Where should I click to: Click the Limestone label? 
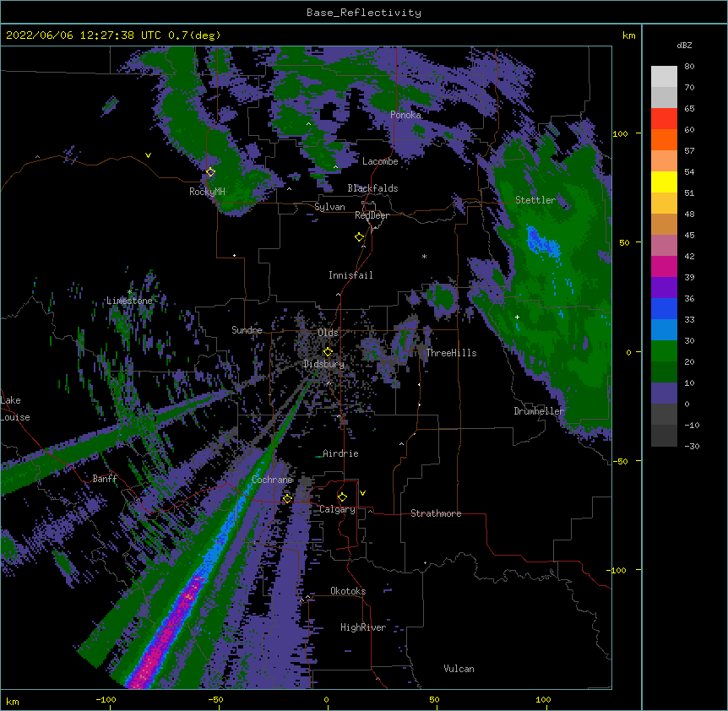click(129, 301)
